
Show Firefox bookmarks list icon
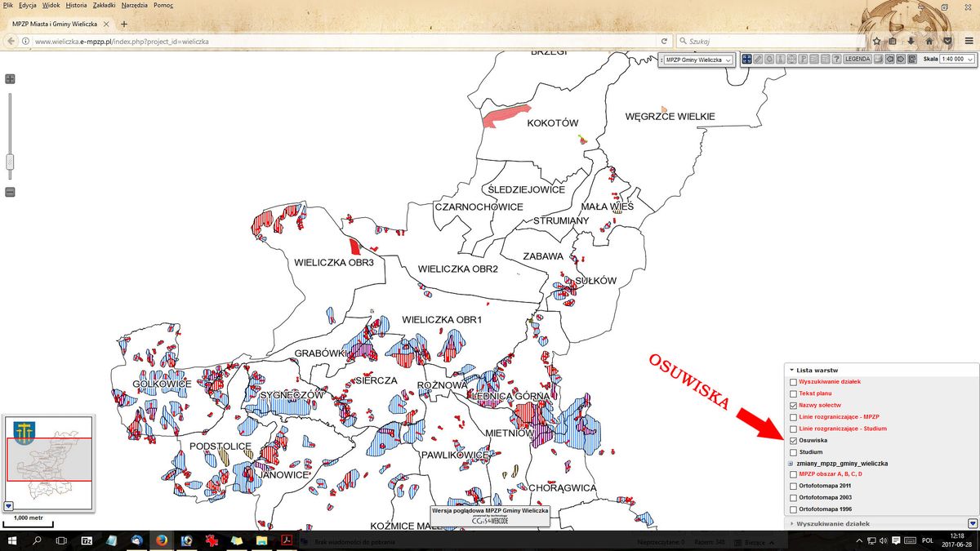pos(893,41)
